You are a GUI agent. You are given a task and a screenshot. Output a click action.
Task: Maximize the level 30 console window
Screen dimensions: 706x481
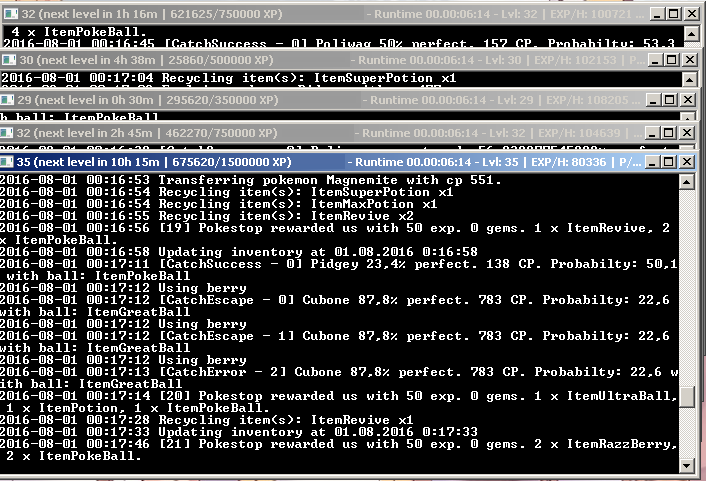point(672,59)
